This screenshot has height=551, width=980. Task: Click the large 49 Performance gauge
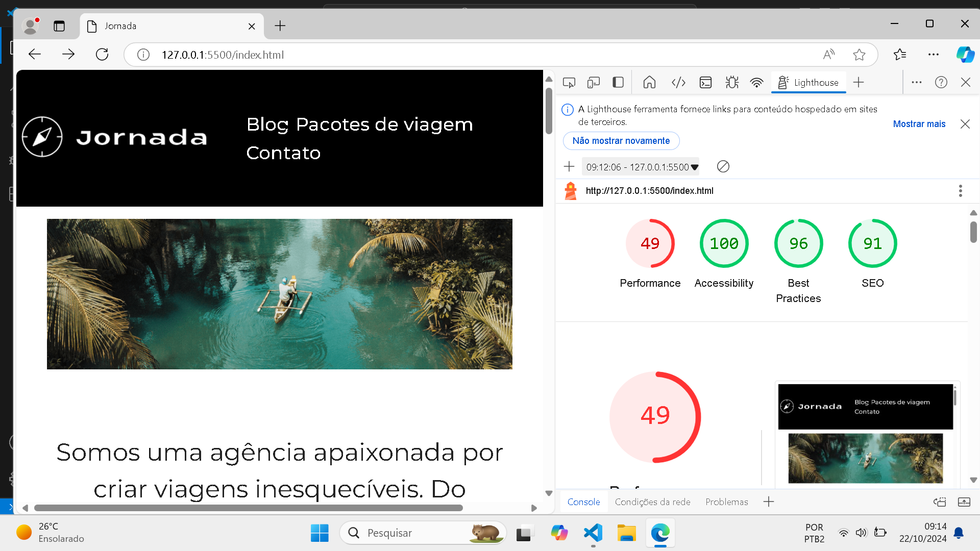coord(655,417)
